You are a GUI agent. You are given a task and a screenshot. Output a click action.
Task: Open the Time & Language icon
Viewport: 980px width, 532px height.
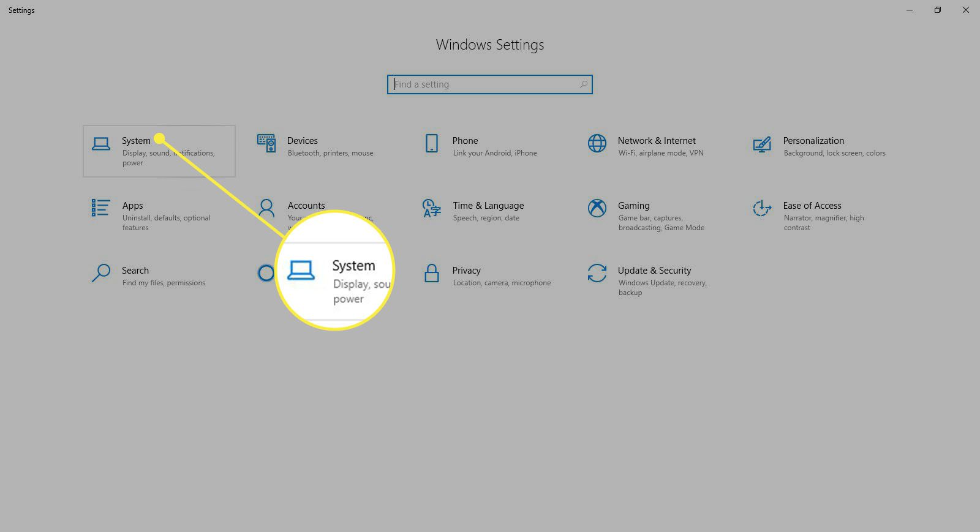432,208
